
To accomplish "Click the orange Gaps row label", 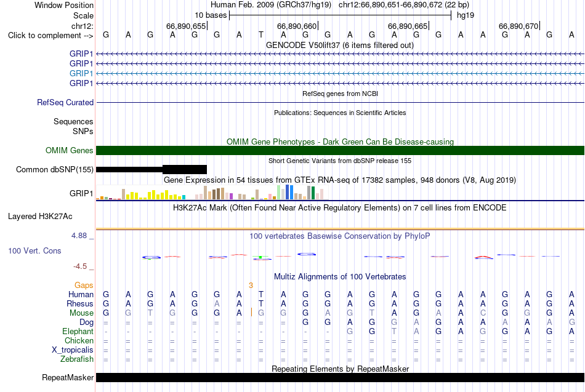I will [x=84, y=286].
